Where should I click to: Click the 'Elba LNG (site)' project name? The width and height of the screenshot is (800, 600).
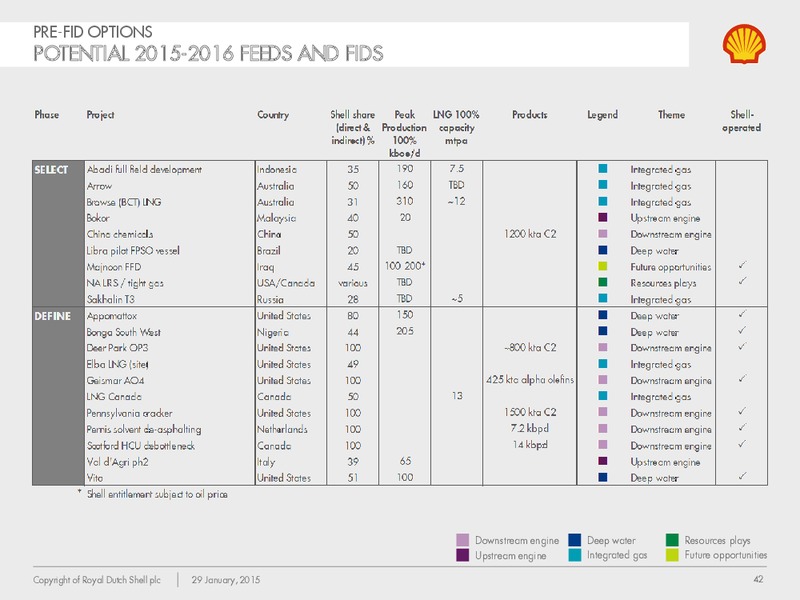[x=117, y=364]
